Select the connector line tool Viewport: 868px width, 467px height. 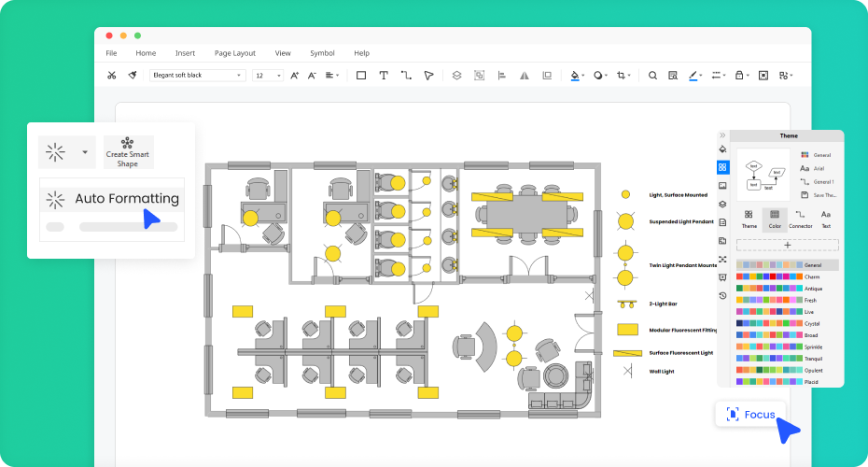click(406, 76)
